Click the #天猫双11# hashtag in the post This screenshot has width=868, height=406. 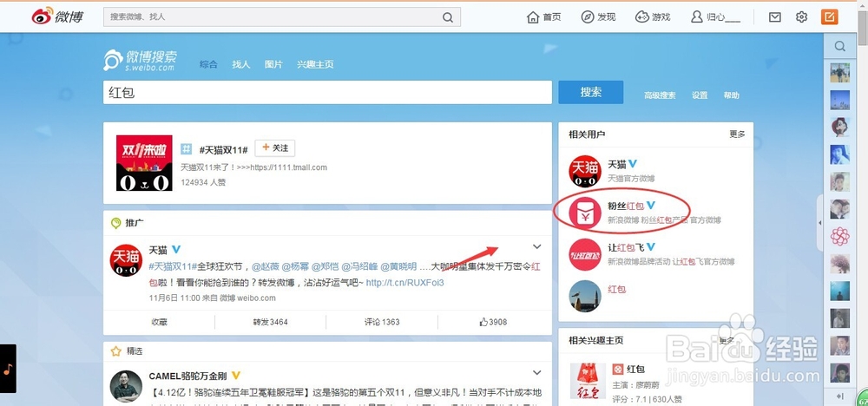coord(174,266)
